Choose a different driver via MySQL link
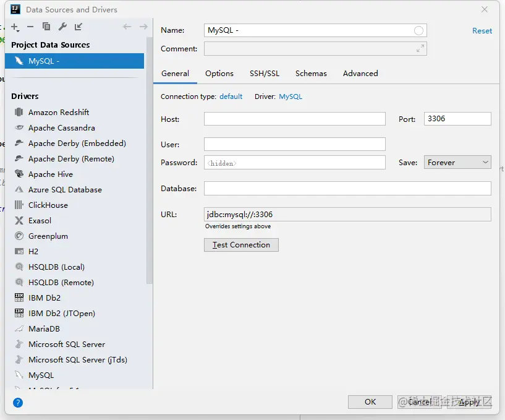Viewport: 505px width, 420px height. click(291, 96)
